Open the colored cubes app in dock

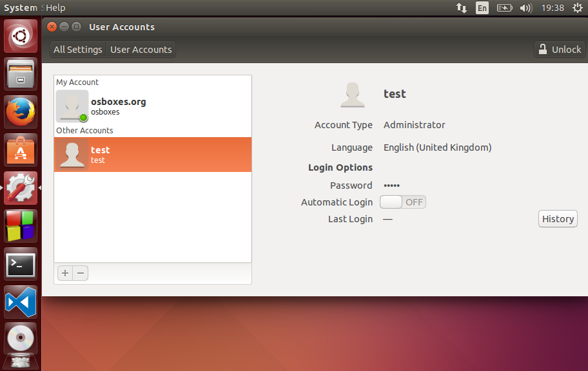coord(21,226)
